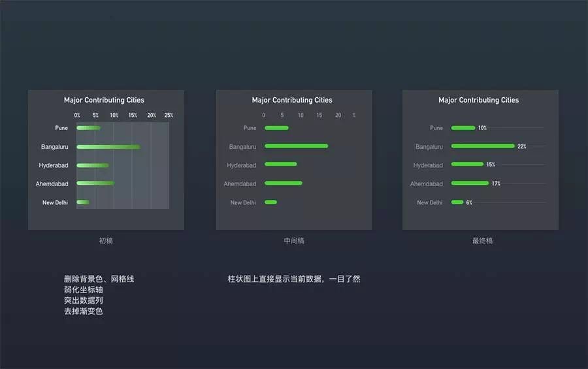Click the '10' axis label in the 中间稿 chart
588x369 pixels.
point(301,115)
